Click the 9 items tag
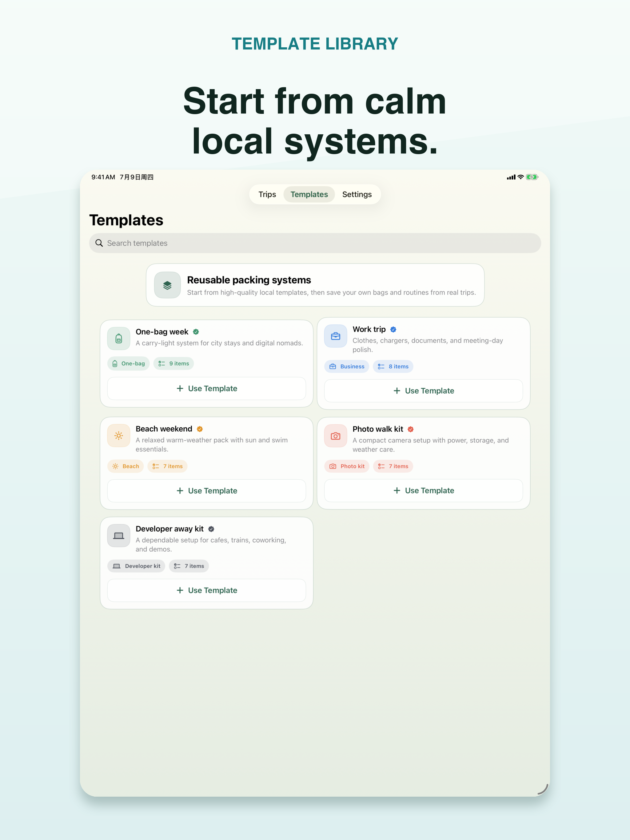The image size is (630, 840). (x=173, y=363)
